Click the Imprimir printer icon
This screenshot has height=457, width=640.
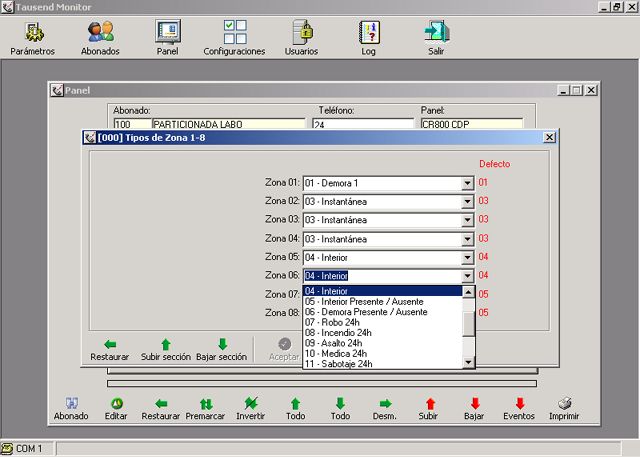pyautogui.click(x=564, y=404)
